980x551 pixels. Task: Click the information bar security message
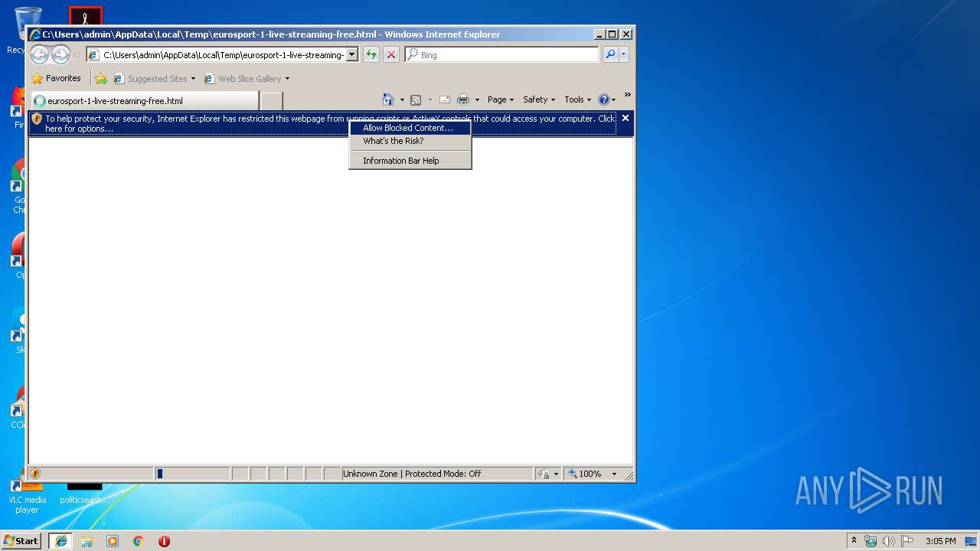click(329, 123)
